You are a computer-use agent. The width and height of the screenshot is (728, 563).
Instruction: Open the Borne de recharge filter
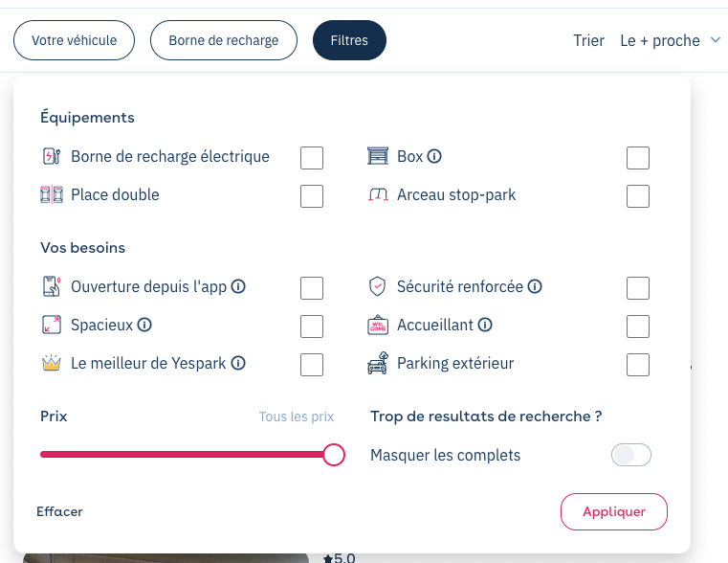224,40
